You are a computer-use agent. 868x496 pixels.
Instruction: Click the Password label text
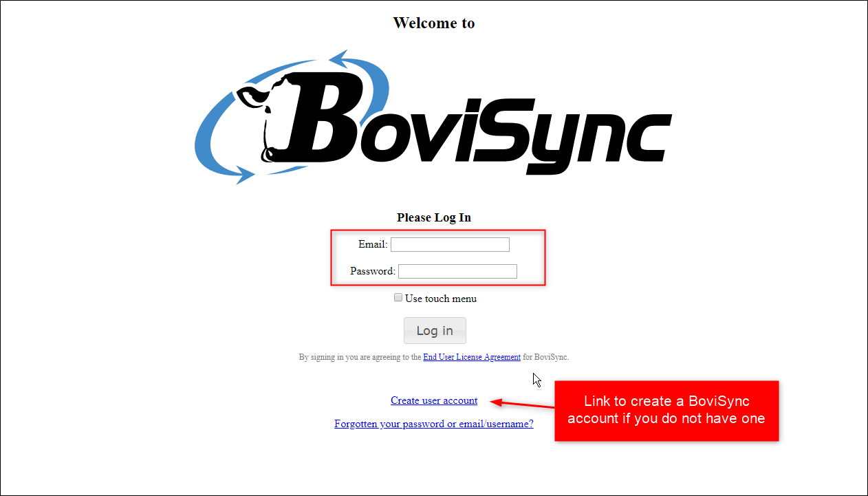coord(373,271)
